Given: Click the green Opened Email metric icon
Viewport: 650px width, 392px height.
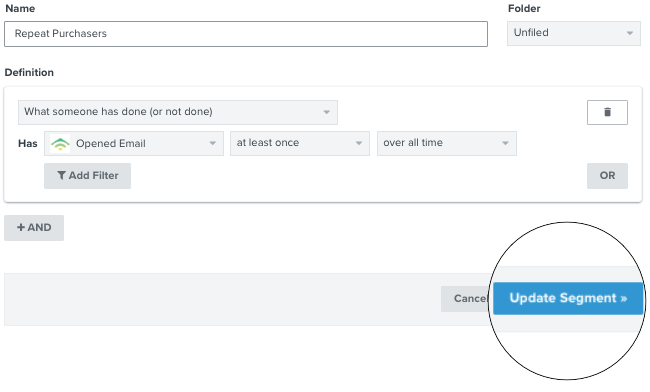Looking at the screenshot, I should pyautogui.click(x=60, y=143).
